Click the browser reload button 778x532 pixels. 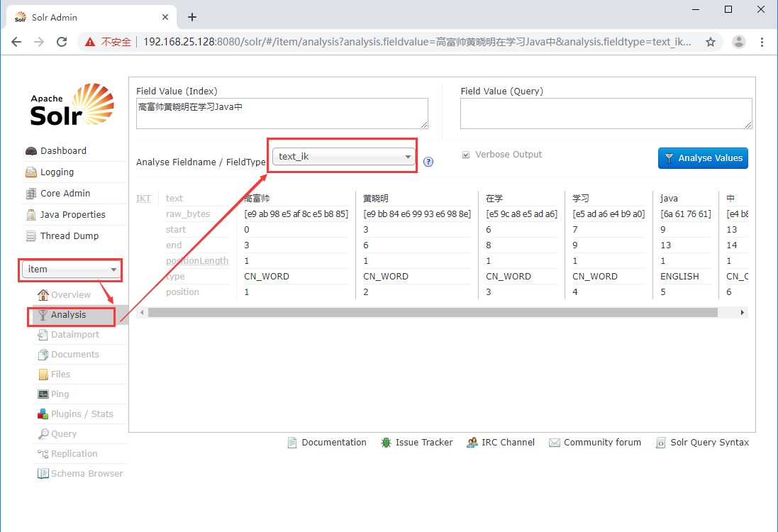[62, 42]
